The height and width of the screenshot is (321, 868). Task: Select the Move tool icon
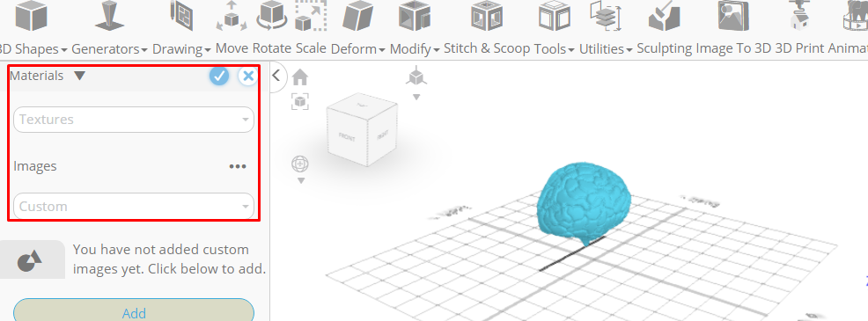pos(232,16)
